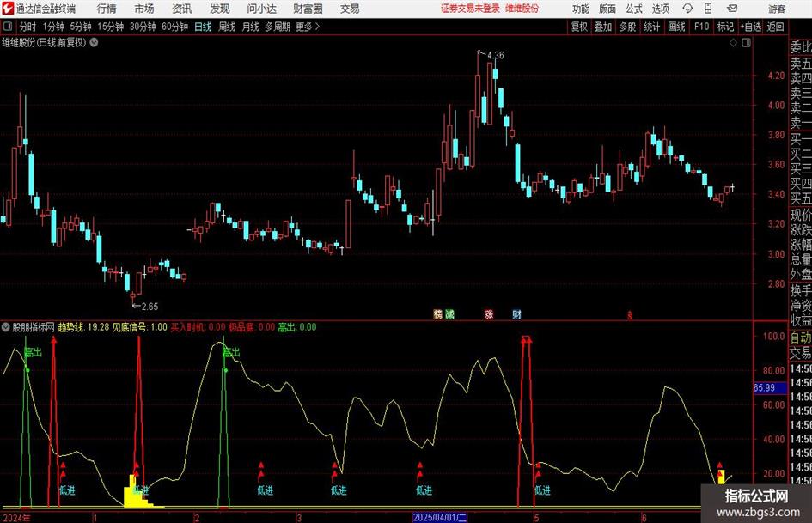Screen dimensions: 812x523
Task: Switch to the 周线 weekly tab
Action: (x=227, y=27)
